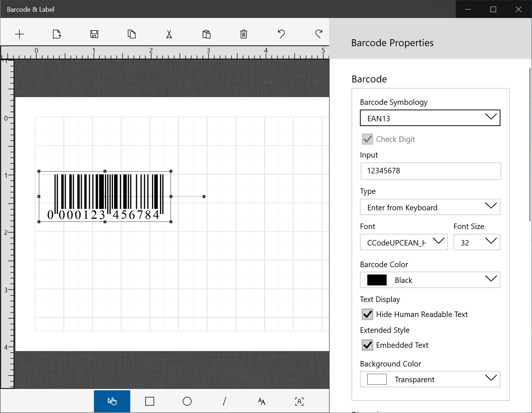Click the Text Display label

380,299
